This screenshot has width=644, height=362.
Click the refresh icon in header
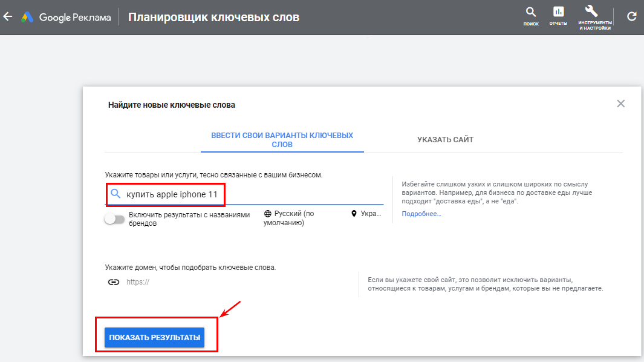click(632, 17)
